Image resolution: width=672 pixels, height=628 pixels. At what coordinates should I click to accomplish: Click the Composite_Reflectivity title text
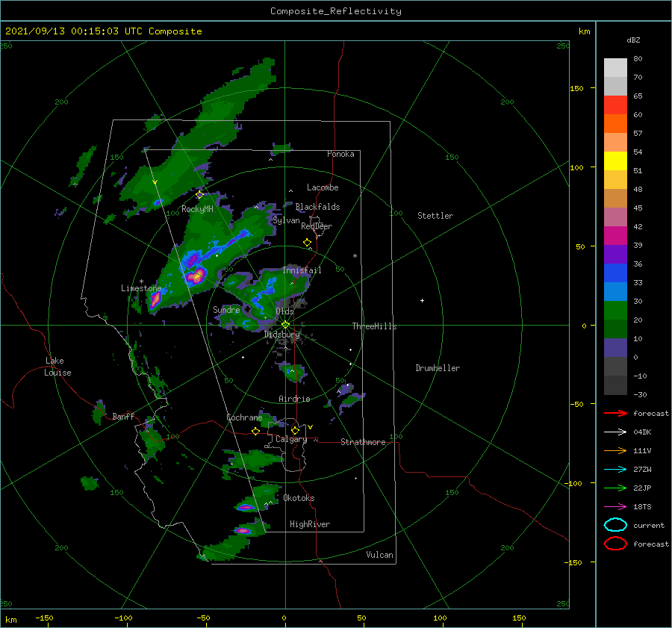click(335, 11)
